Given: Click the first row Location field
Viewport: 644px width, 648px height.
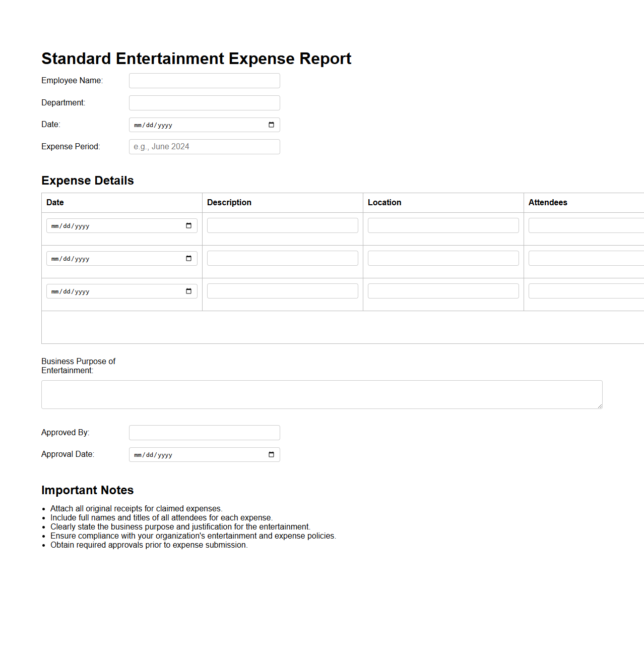Looking at the screenshot, I should pyautogui.click(x=443, y=225).
